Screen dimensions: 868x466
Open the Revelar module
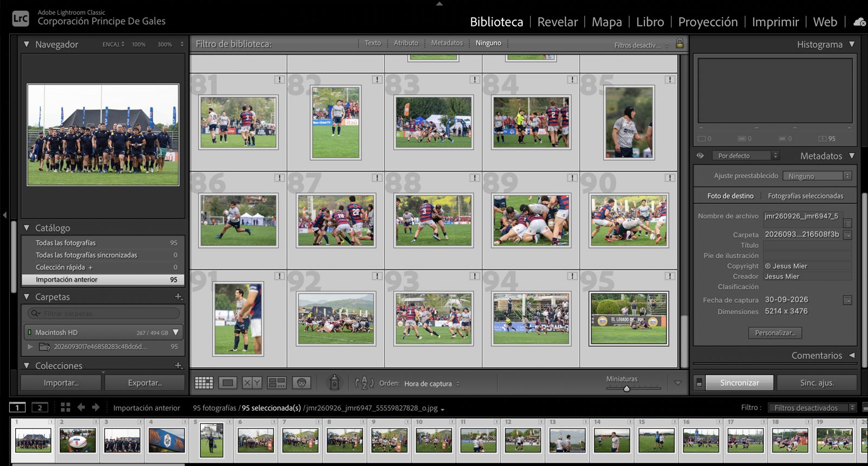pos(557,22)
